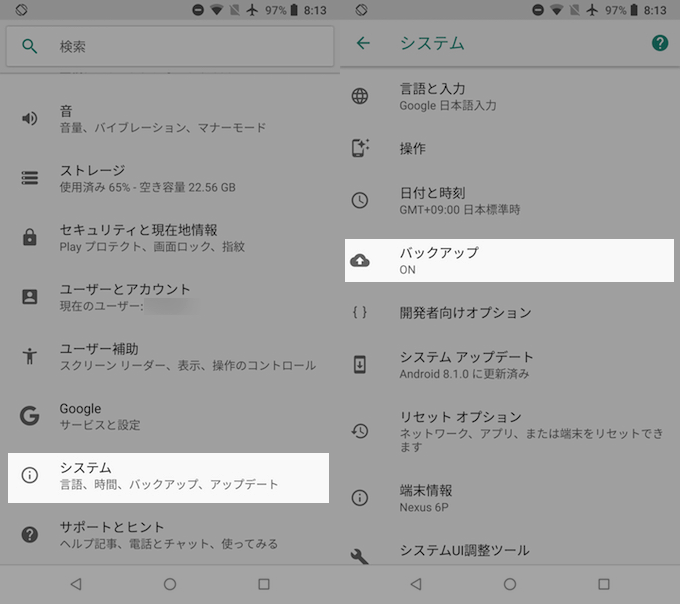Open the Sound (音) settings
Screen dimensions: 680x604
point(160,119)
